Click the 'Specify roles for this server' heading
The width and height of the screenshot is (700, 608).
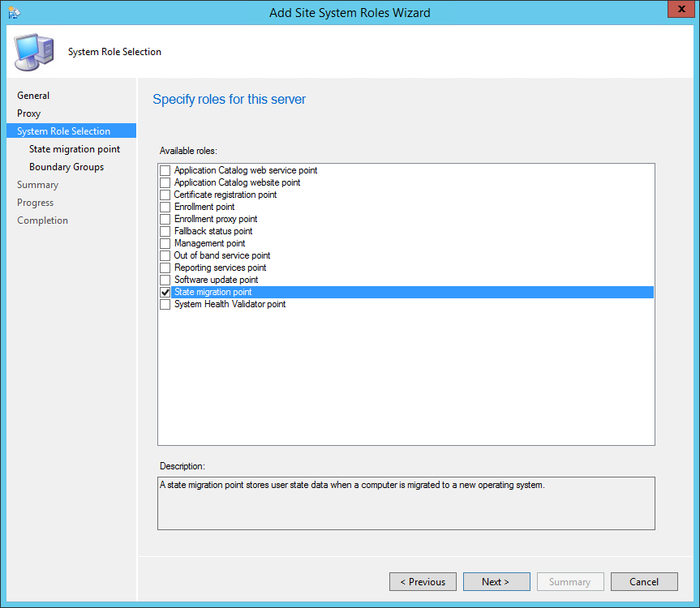(229, 99)
